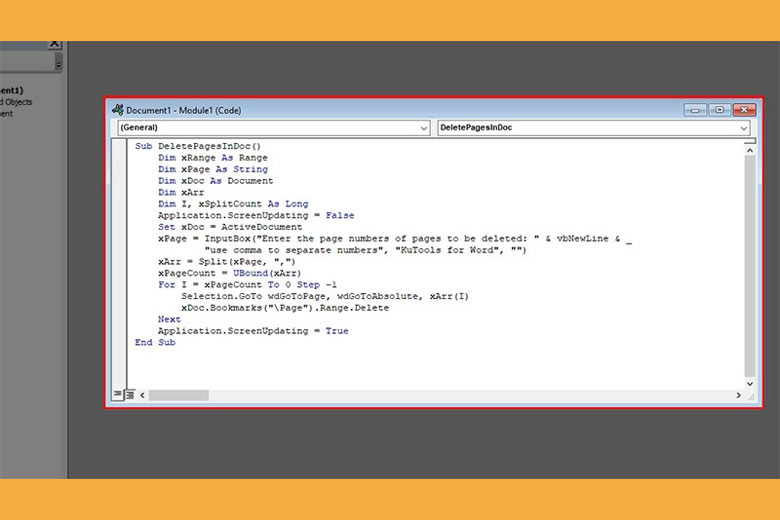Click the line 'Sub DeletePagesInDoc()'
The width and height of the screenshot is (780, 520).
pyautogui.click(x=197, y=146)
